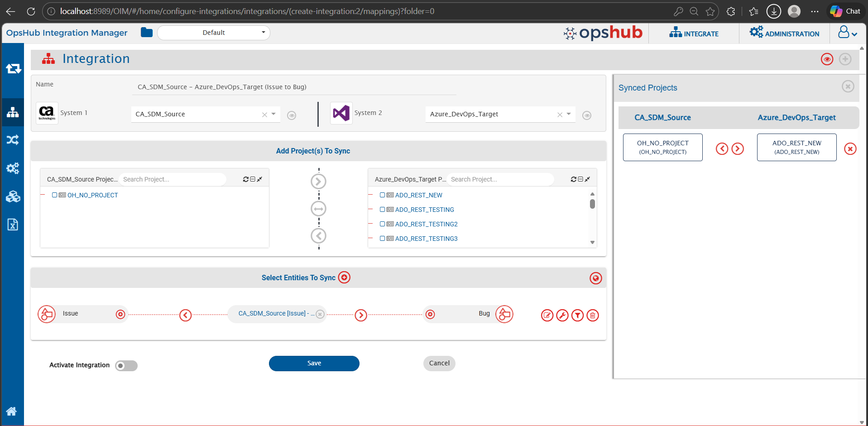Open the INTEGRATE menu

pos(694,34)
